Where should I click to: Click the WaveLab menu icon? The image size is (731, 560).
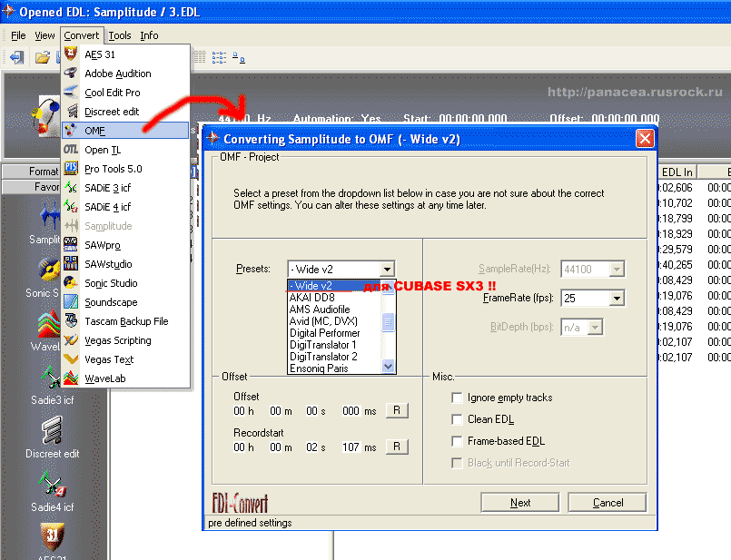click(x=71, y=378)
